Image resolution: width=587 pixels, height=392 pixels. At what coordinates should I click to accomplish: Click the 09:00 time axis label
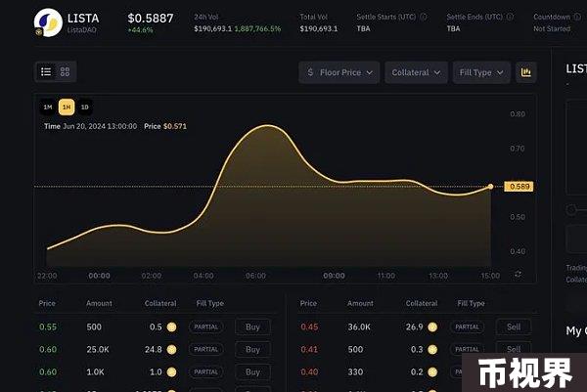point(334,276)
